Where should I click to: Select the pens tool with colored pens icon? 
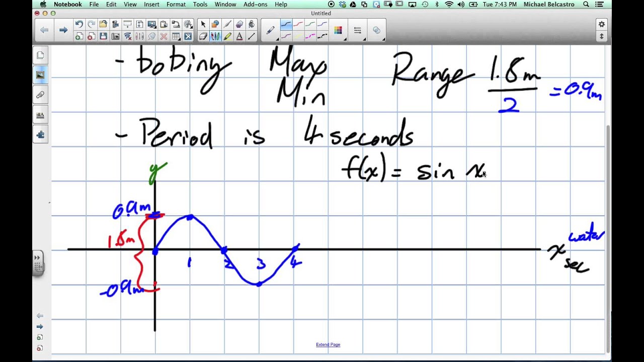coord(215,36)
